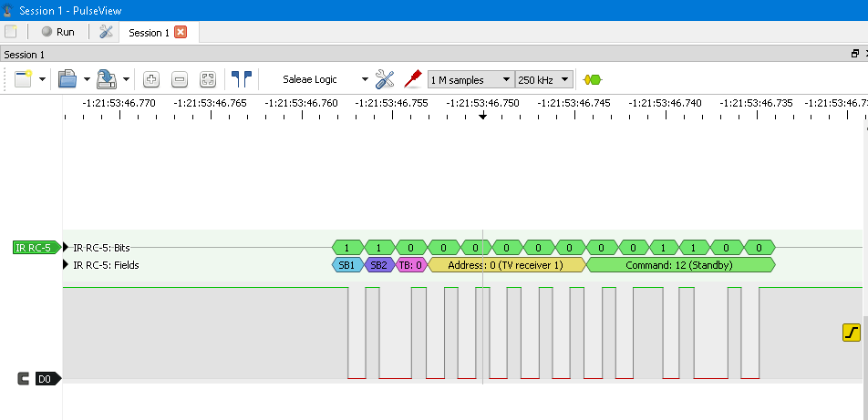This screenshot has height=420, width=868.
Task: Open the Saleae Logic device dropdown
Action: pos(325,80)
